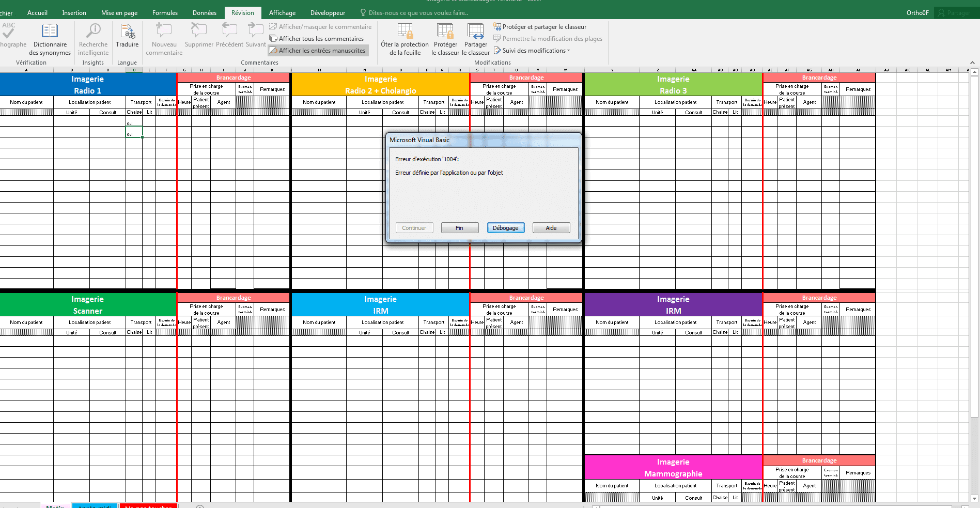This screenshot has height=508, width=980.
Task: Select the 'Imagerie Radio 1' blue header
Action: [x=88, y=85]
